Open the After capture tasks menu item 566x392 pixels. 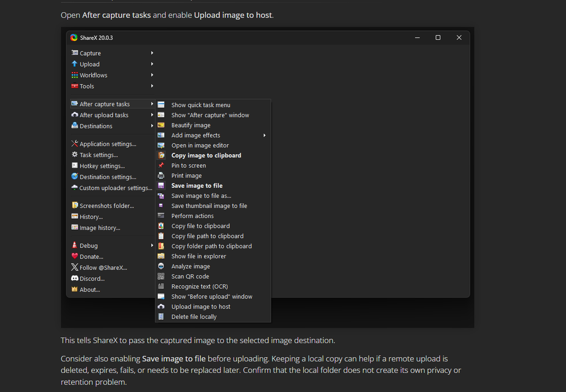(113, 104)
